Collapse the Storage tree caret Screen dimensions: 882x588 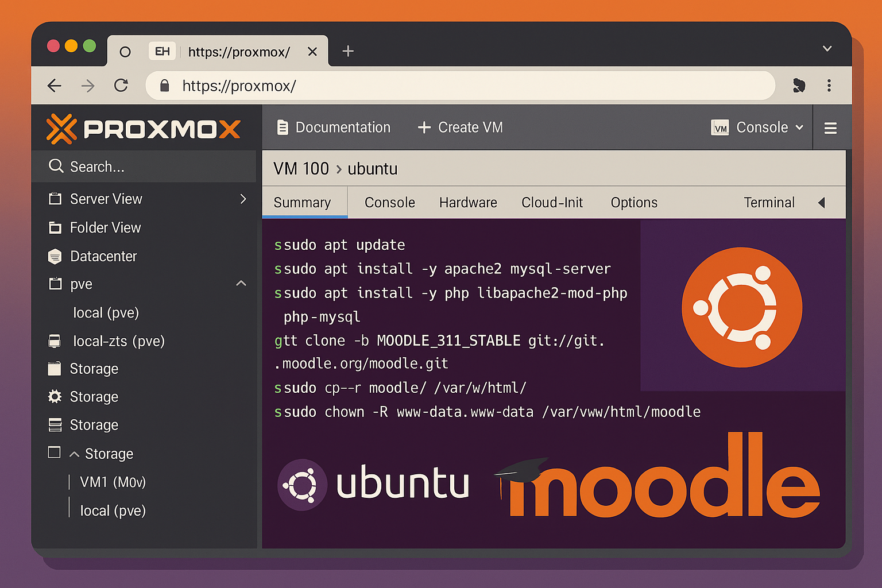[x=74, y=454]
